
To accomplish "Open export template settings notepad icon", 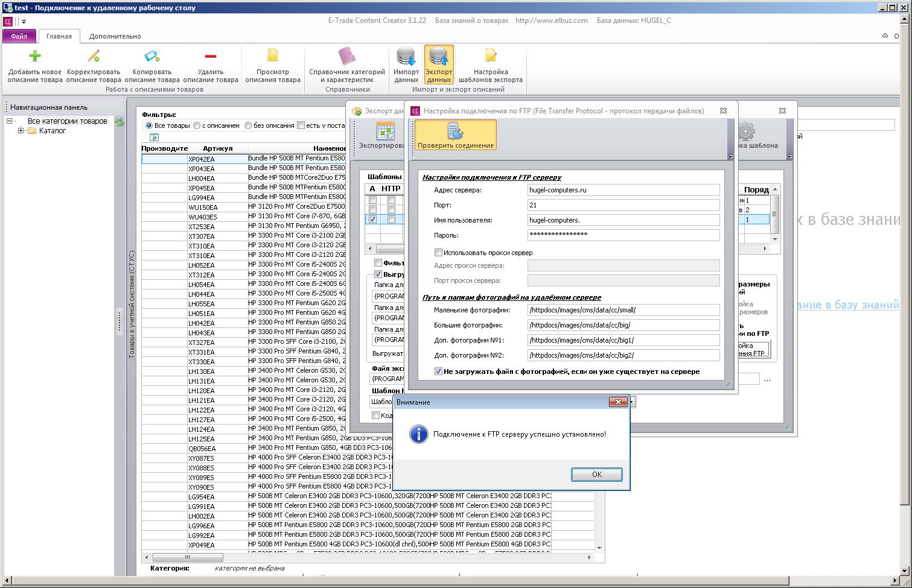I will tap(491, 56).
